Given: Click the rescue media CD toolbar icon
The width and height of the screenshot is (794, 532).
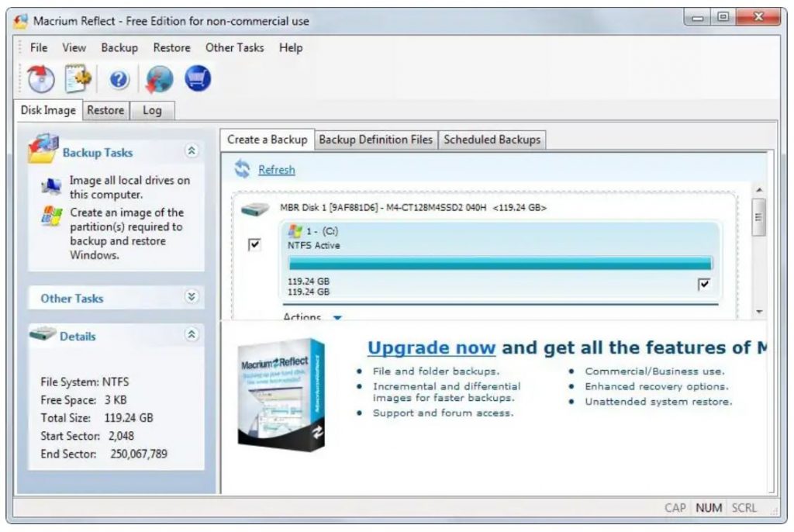Looking at the screenshot, I should coord(40,79).
